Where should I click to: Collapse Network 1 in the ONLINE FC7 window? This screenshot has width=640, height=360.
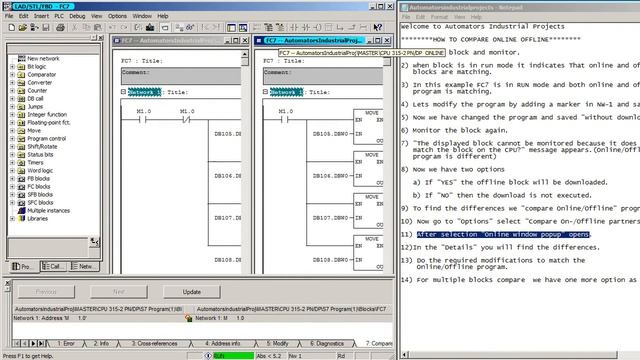[x=265, y=92]
